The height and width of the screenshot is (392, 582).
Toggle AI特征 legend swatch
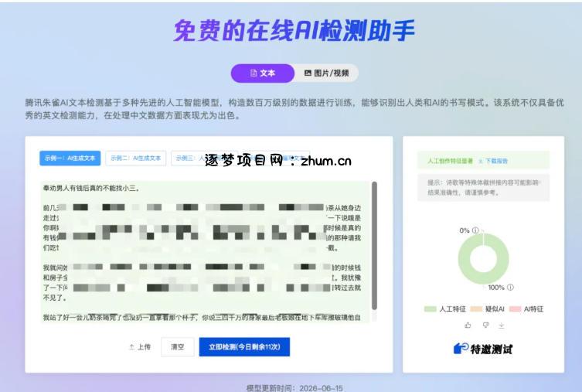[516, 308]
